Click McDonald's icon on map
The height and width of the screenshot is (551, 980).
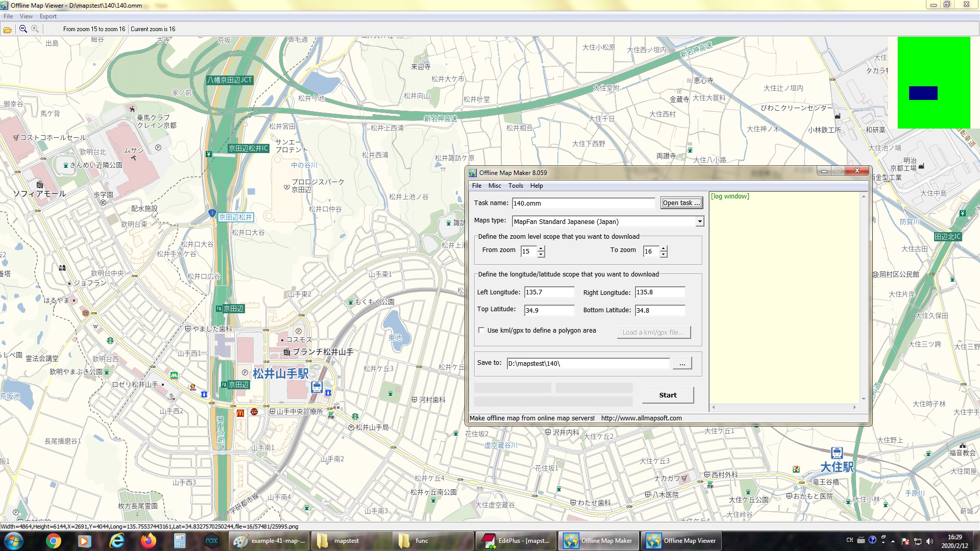click(240, 413)
